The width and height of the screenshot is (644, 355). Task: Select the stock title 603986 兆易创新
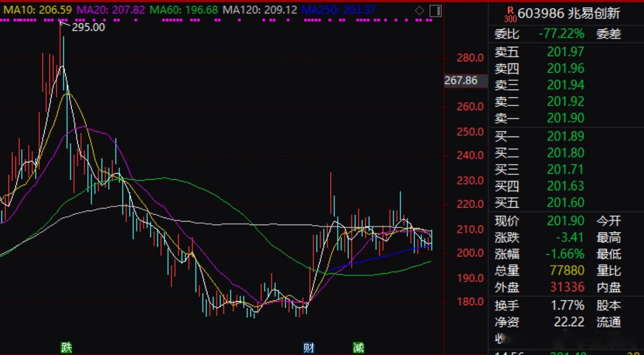click(x=569, y=14)
